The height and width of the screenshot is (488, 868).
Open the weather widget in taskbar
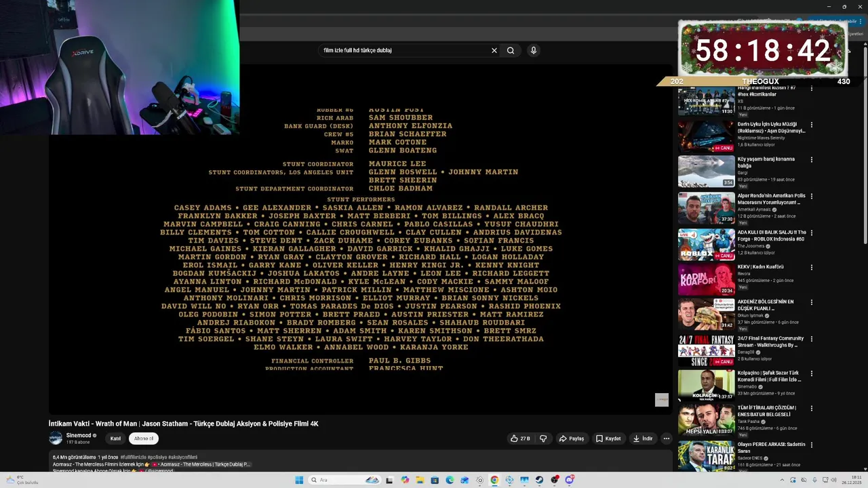tap(22, 480)
